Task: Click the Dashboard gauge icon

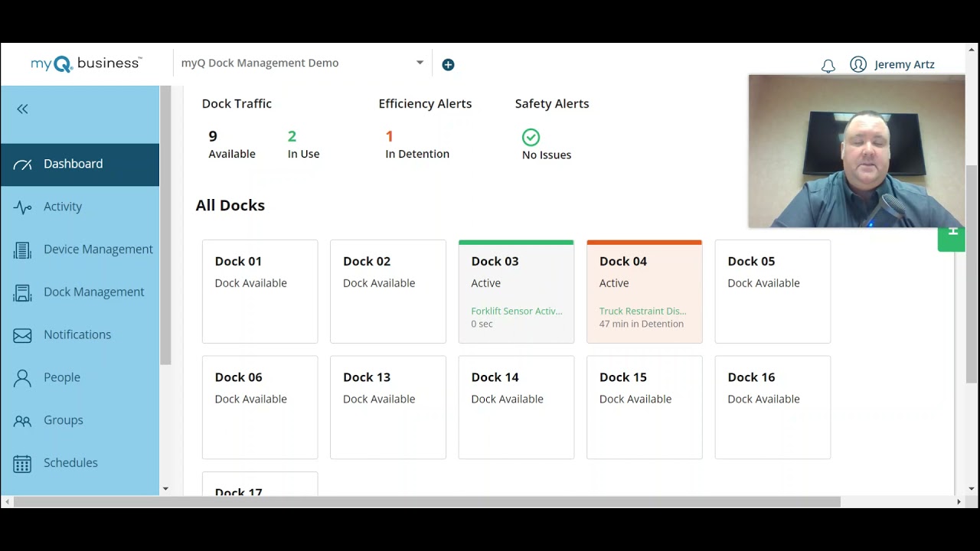Action: [x=22, y=165]
